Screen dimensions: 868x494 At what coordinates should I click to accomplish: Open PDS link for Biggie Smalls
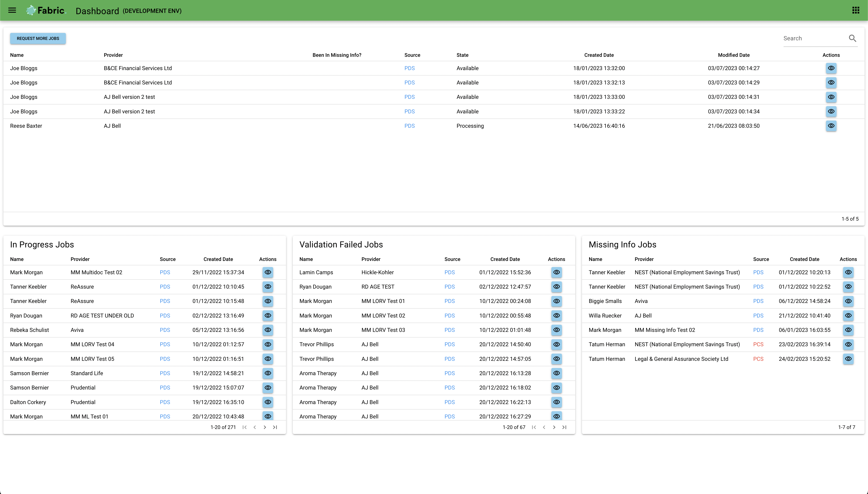(x=758, y=301)
